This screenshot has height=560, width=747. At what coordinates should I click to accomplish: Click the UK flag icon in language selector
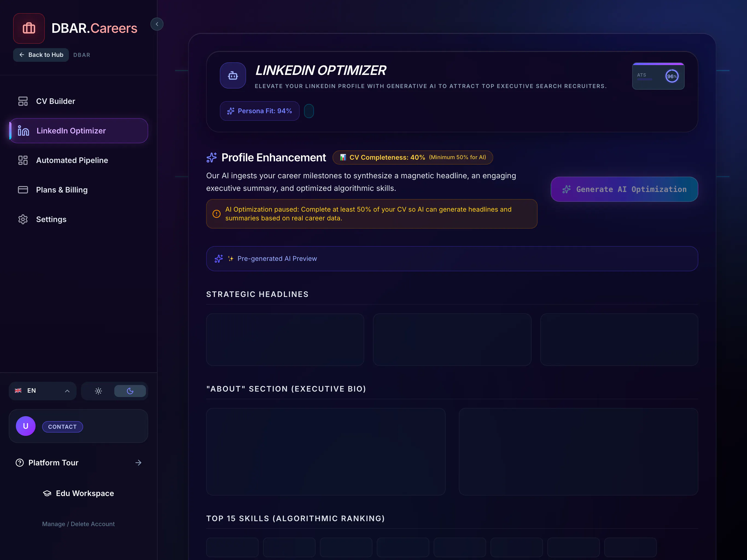click(x=18, y=391)
